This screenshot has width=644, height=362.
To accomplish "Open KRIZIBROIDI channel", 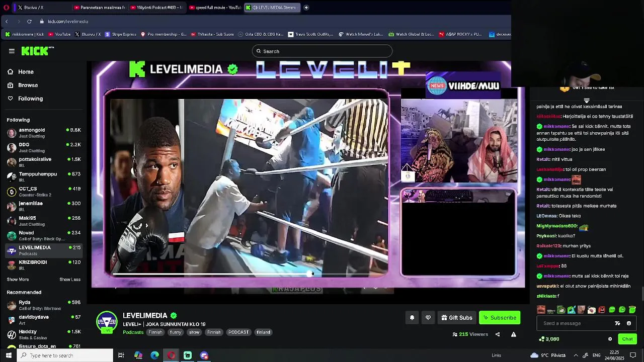I will click(x=43, y=265).
